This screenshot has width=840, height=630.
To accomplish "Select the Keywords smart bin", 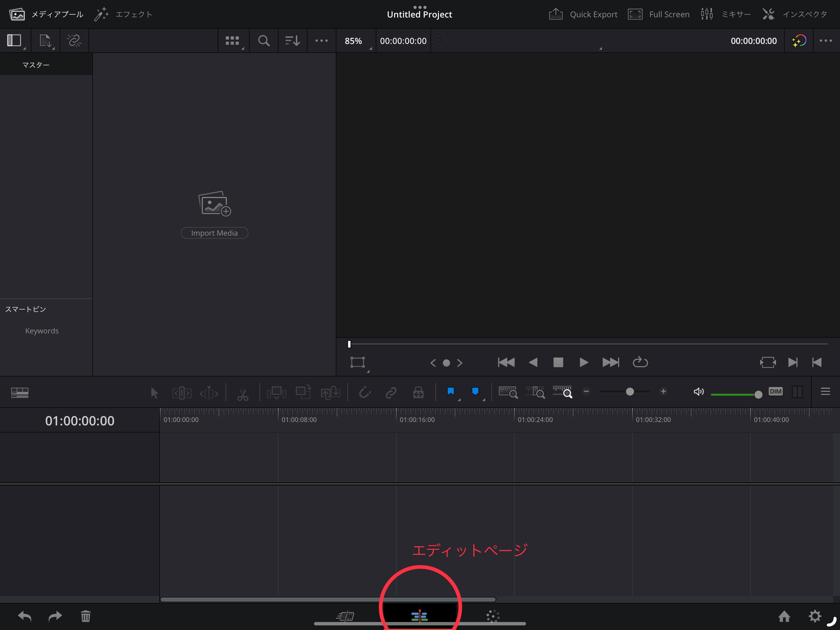I will coord(42,331).
